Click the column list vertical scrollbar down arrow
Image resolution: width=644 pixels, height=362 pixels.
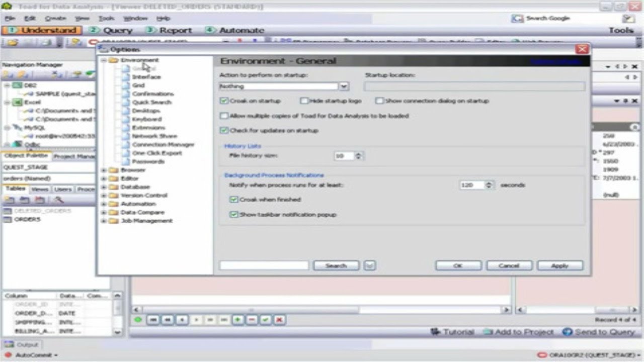click(x=117, y=331)
